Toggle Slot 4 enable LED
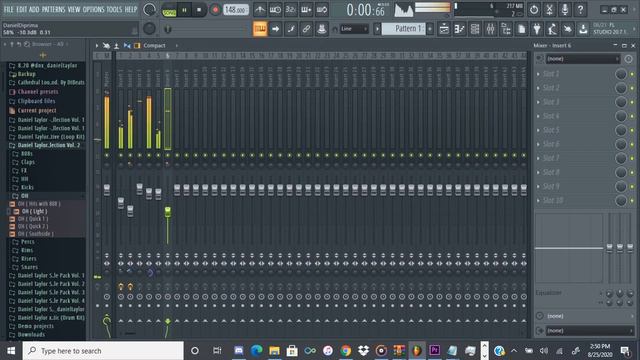This screenshot has width=640, height=360. pyautogui.click(x=632, y=116)
